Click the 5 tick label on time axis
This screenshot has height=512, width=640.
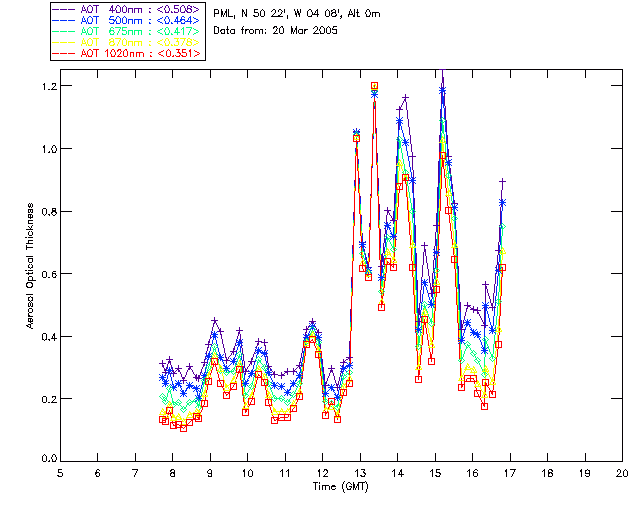coord(60,473)
